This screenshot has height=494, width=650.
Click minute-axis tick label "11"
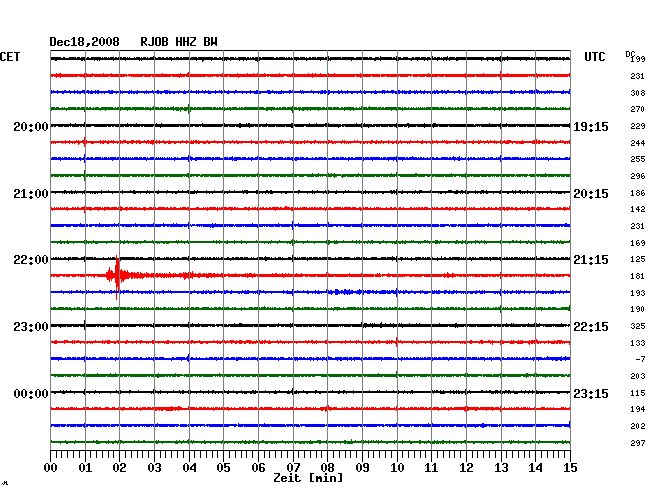click(432, 468)
